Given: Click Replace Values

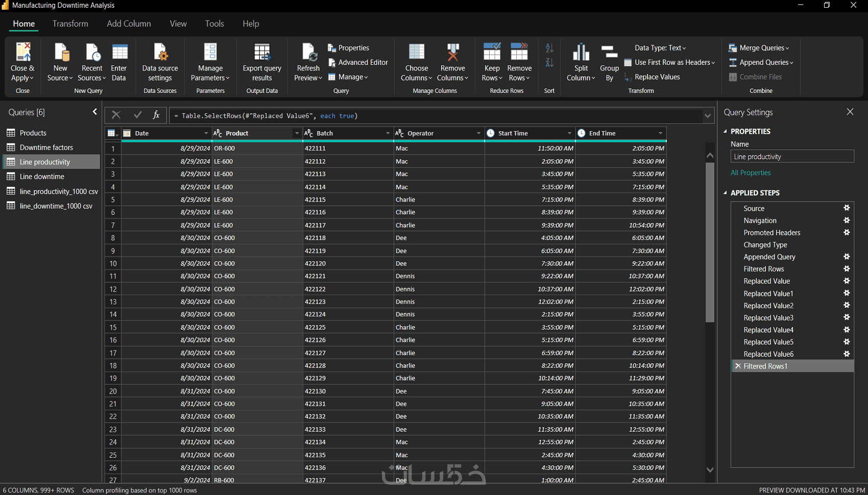Looking at the screenshot, I should (x=652, y=77).
